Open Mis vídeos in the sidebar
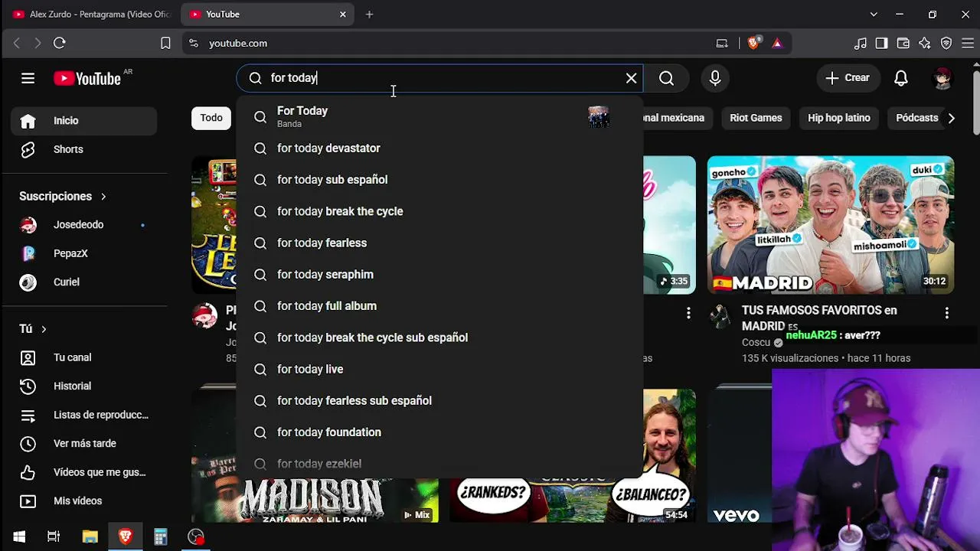The height and width of the screenshot is (551, 980). pos(83,501)
